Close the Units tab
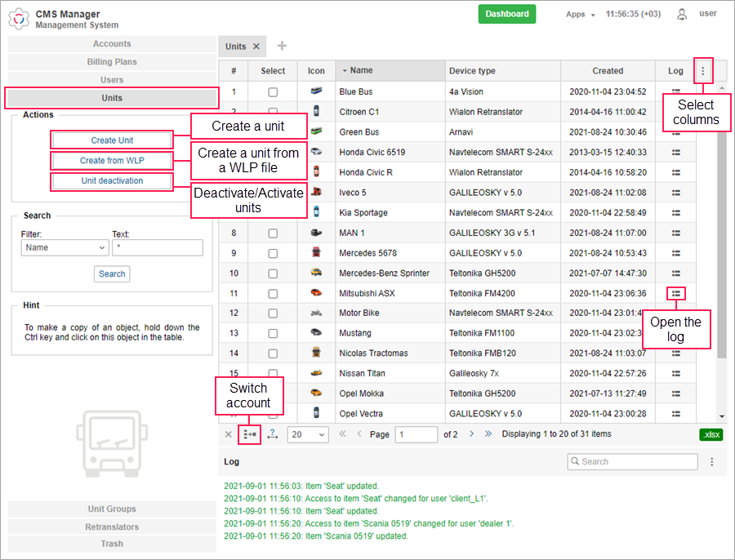This screenshot has width=735, height=560. click(256, 47)
